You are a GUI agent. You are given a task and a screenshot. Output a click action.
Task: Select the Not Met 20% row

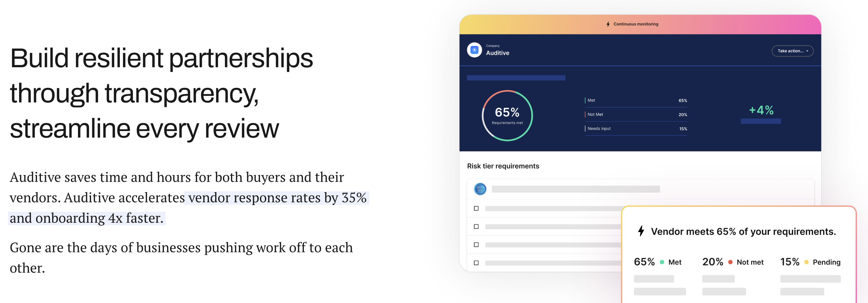click(636, 115)
